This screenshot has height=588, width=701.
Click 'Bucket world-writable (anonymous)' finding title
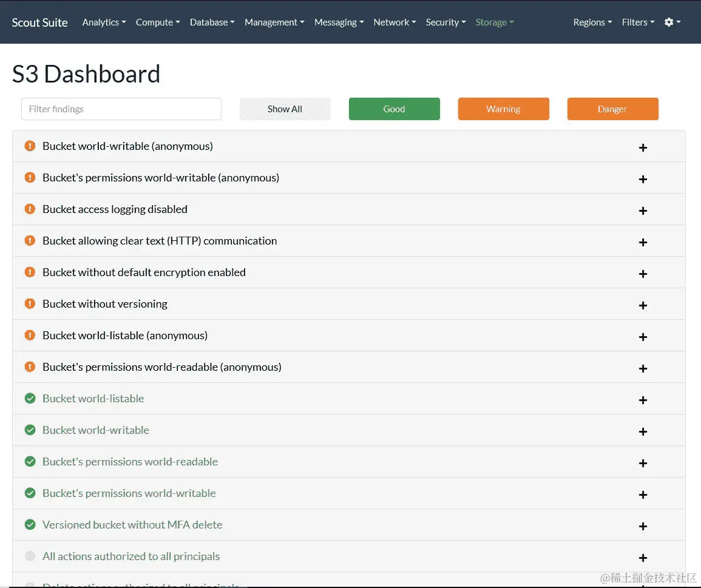click(127, 146)
